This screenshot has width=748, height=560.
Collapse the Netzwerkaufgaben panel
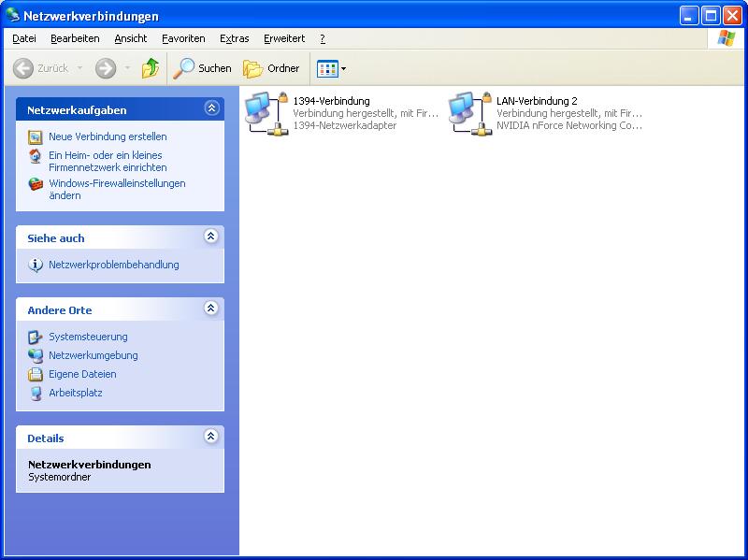[211, 108]
